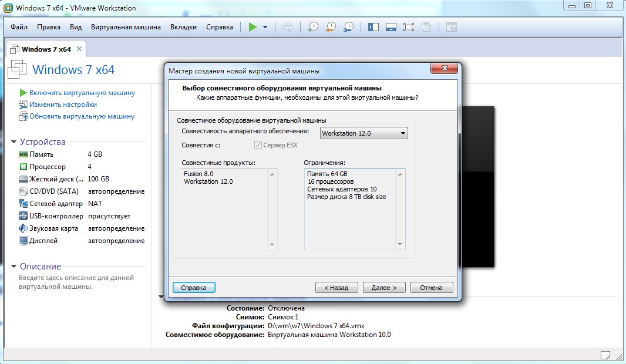
Task: Select the Жесткий диск device icon
Action: [23, 179]
